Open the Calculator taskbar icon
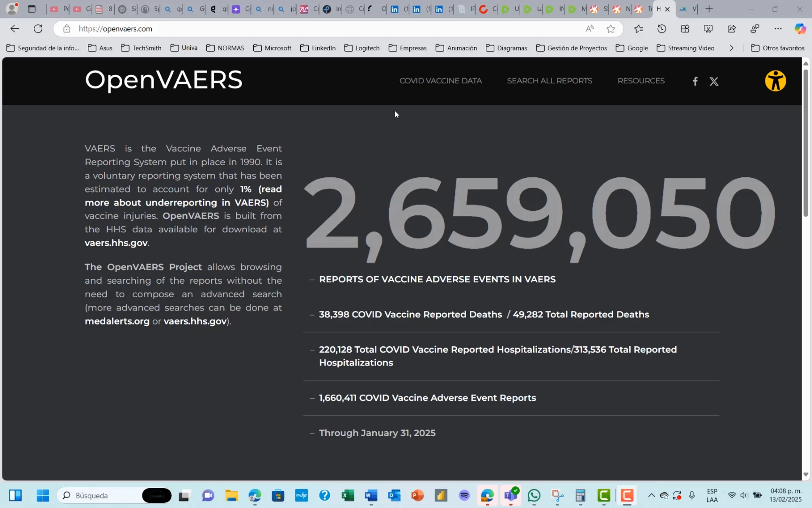812x508 pixels. (x=580, y=495)
